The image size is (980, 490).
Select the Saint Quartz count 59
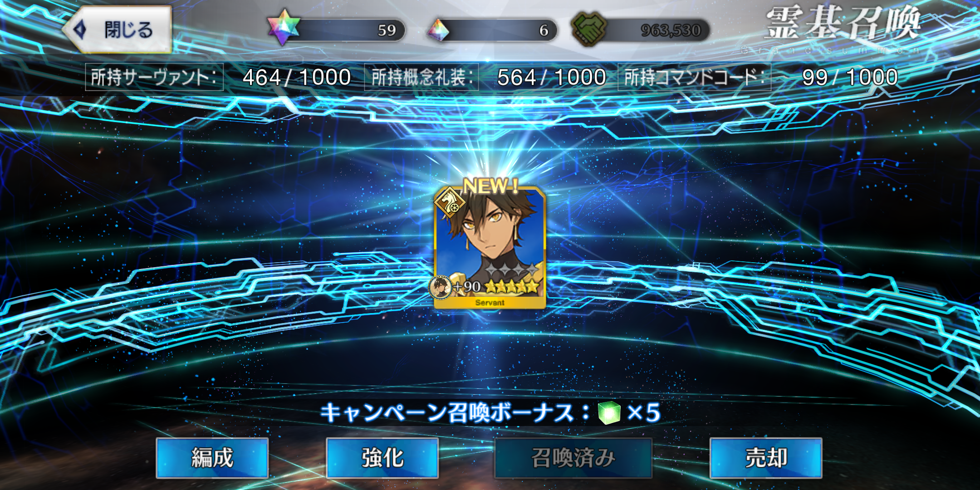[x=387, y=30]
